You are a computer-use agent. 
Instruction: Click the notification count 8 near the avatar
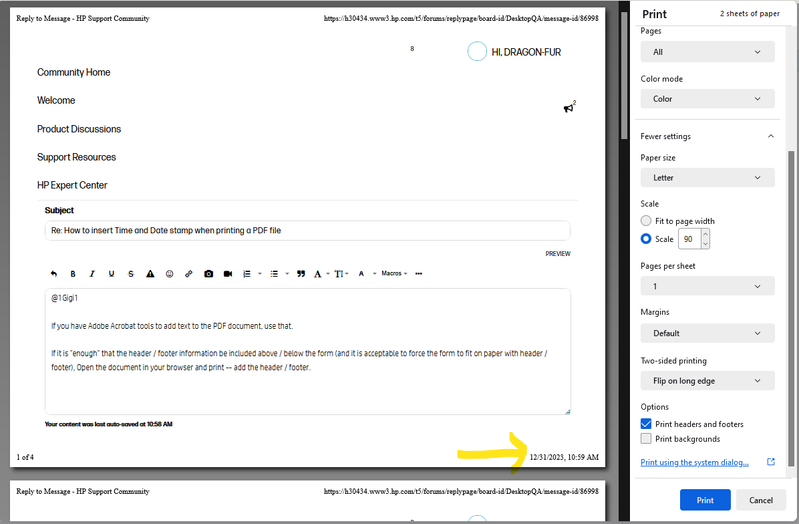tap(412, 49)
